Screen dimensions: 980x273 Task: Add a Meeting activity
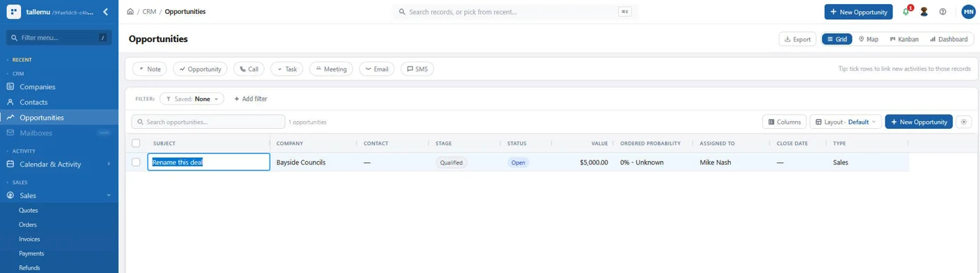pyautogui.click(x=331, y=69)
